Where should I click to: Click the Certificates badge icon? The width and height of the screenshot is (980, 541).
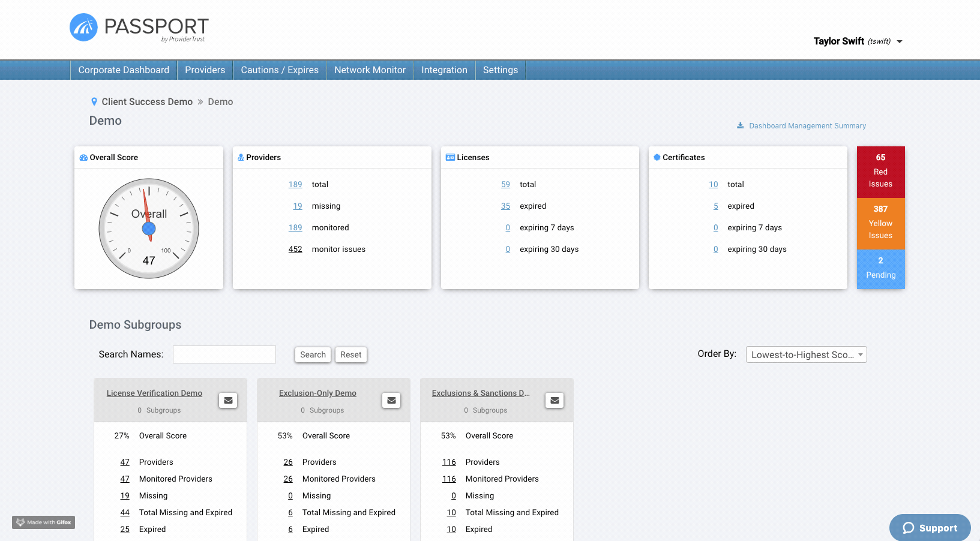coord(657,157)
